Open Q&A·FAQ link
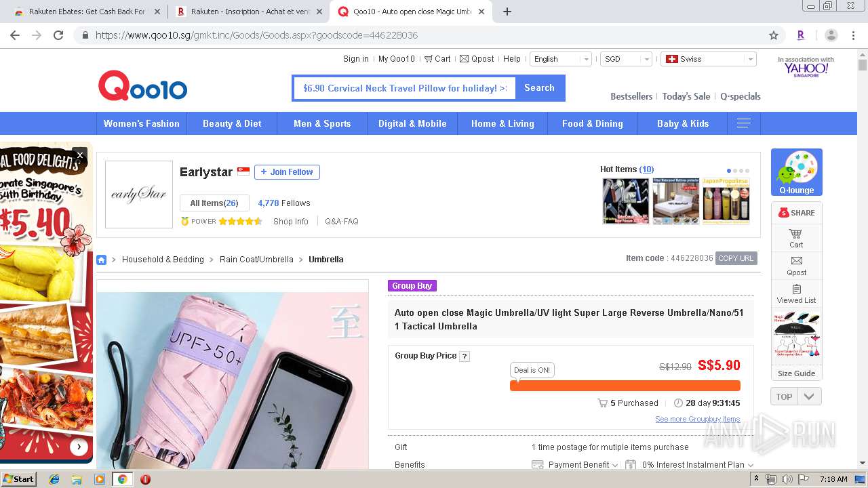The width and height of the screenshot is (868, 488). tap(342, 222)
